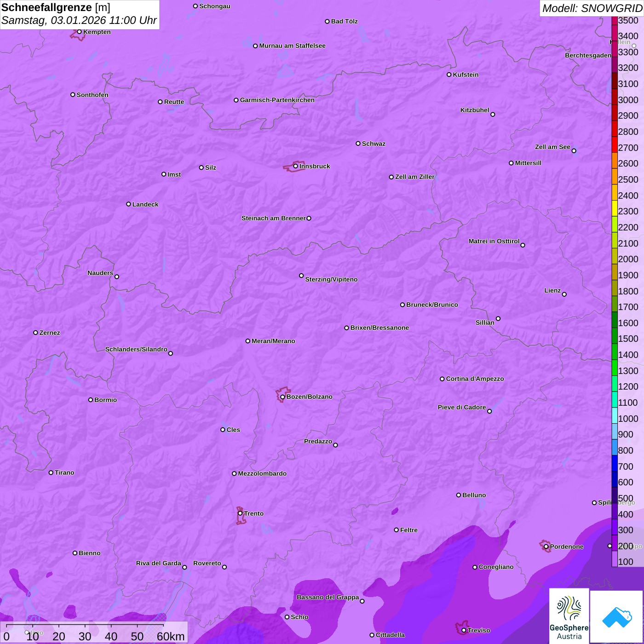Select the Innsbruck town marker dot
644x644 pixels.
click(x=295, y=166)
